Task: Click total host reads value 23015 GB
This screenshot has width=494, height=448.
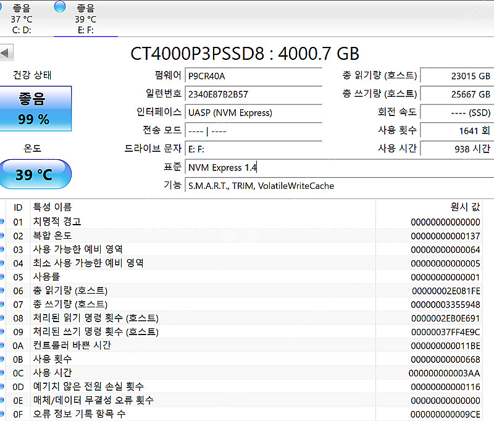Action: click(x=457, y=76)
